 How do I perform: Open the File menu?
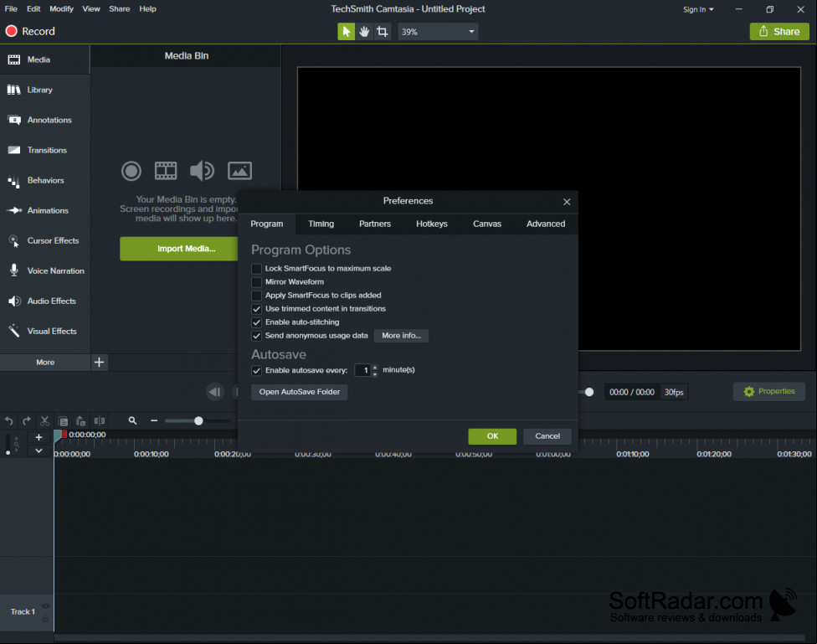[x=11, y=9]
